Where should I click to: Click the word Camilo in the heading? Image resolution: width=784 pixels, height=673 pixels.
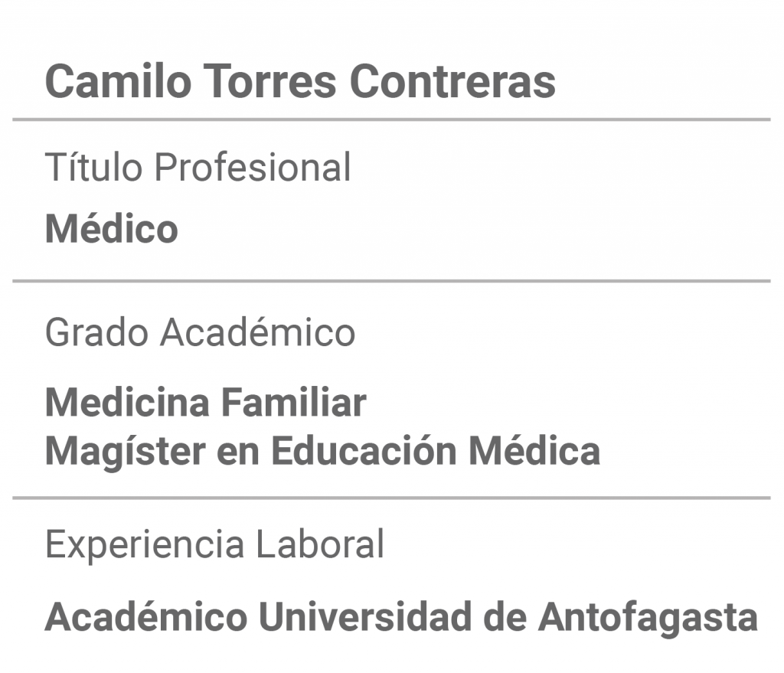pyautogui.click(x=119, y=81)
